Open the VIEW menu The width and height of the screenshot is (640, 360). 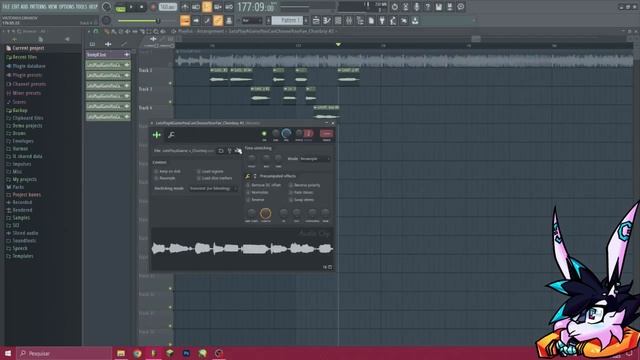pyautogui.click(x=54, y=7)
